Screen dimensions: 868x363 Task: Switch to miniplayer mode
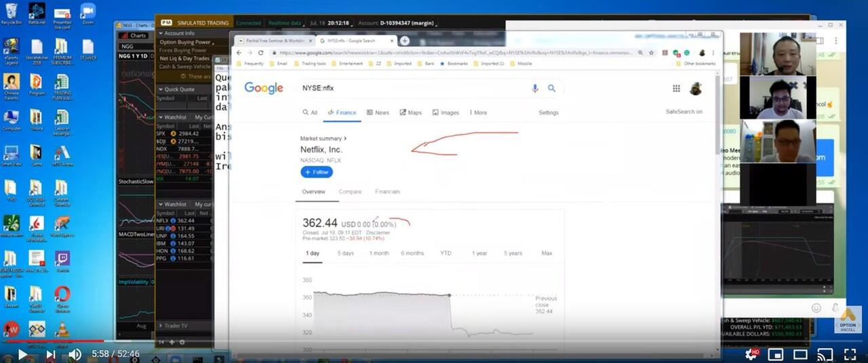click(776, 354)
